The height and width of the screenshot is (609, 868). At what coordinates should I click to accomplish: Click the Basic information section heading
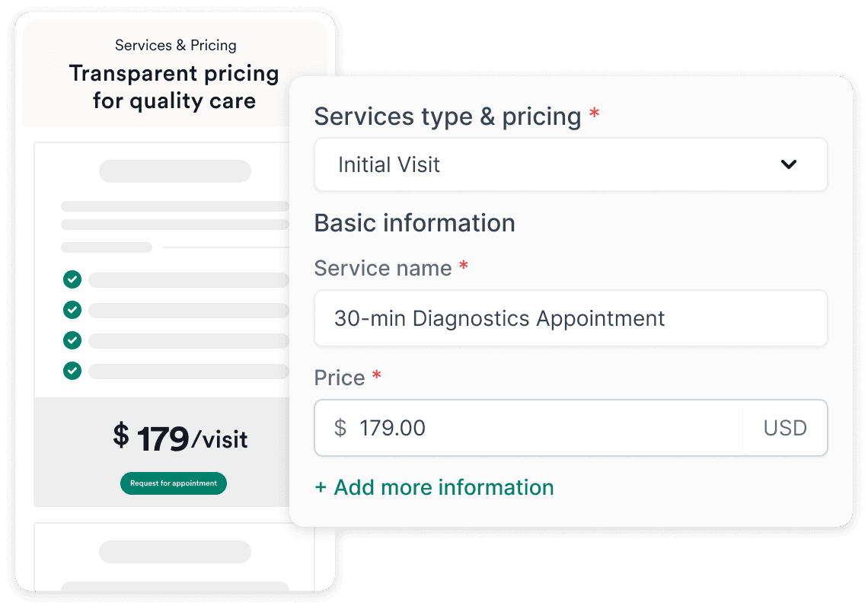pos(415,223)
